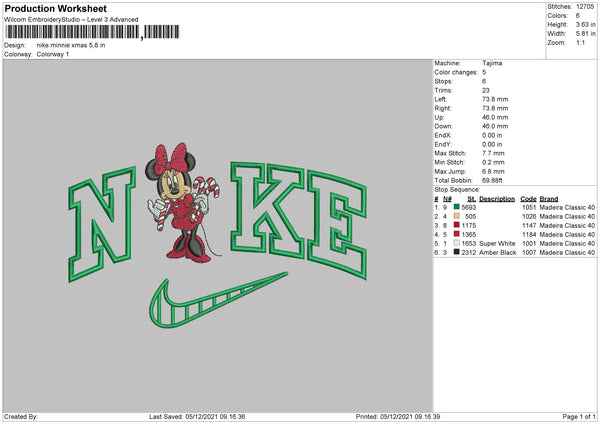
Task: Click the embroidered letter N in the design
Action: [102, 224]
